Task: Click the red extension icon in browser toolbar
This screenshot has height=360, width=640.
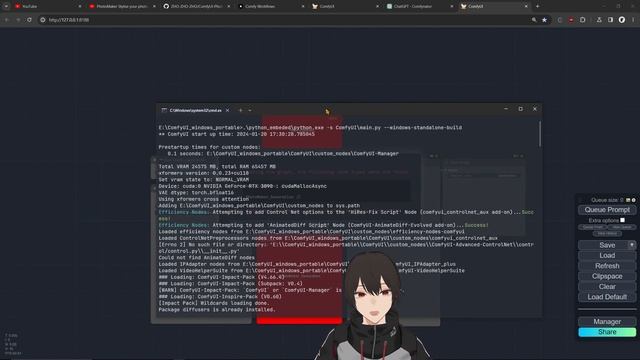Action: pyautogui.click(x=571, y=20)
